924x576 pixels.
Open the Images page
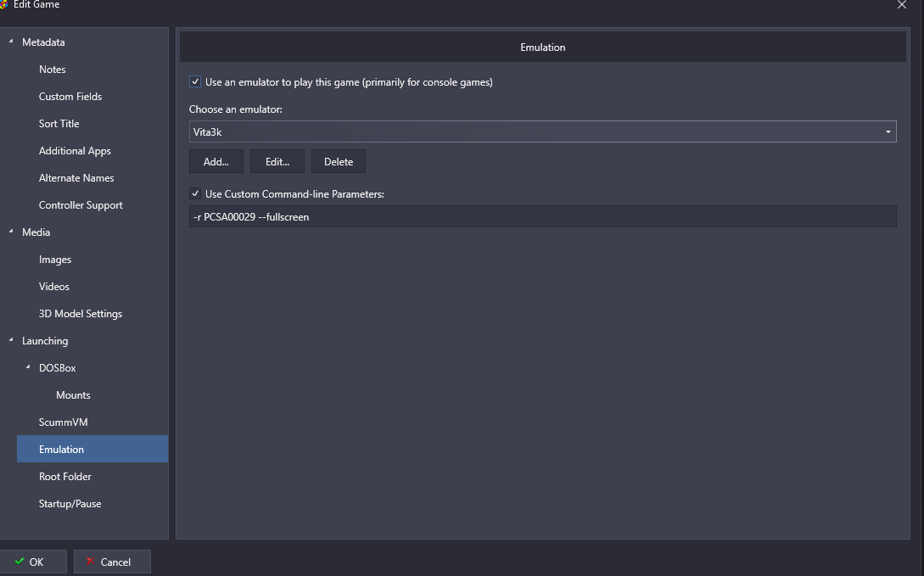pos(55,259)
